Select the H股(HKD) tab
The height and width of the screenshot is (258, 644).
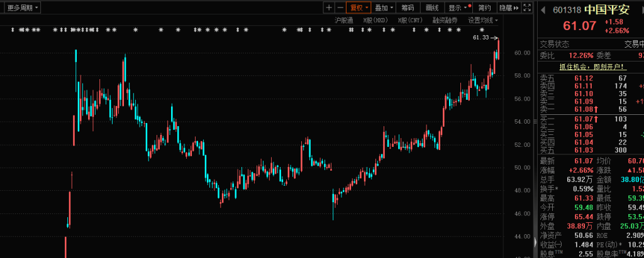(375, 20)
